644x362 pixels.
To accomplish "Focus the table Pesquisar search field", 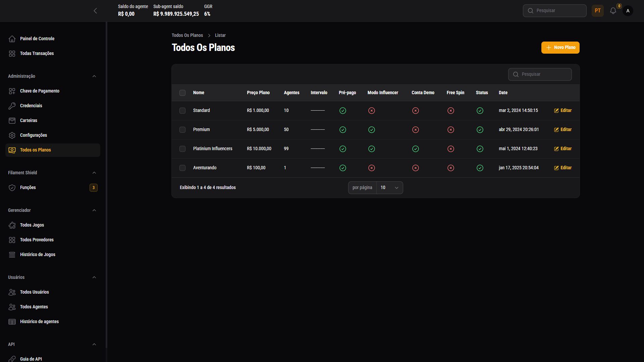I will tap(540, 74).
